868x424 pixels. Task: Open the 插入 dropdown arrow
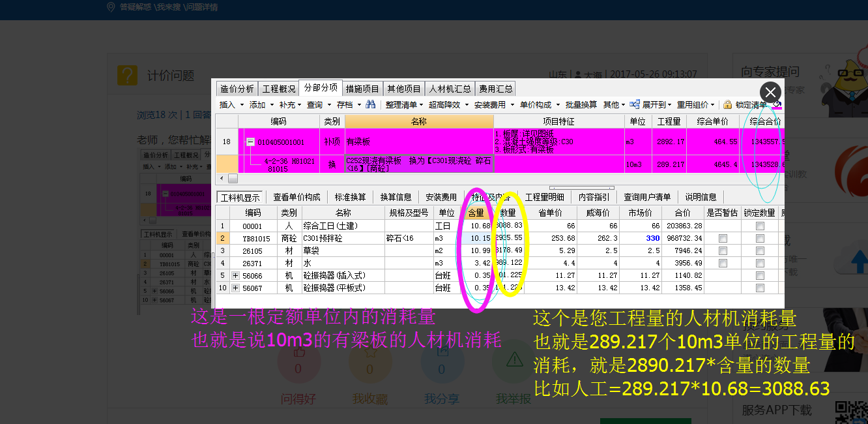point(241,105)
